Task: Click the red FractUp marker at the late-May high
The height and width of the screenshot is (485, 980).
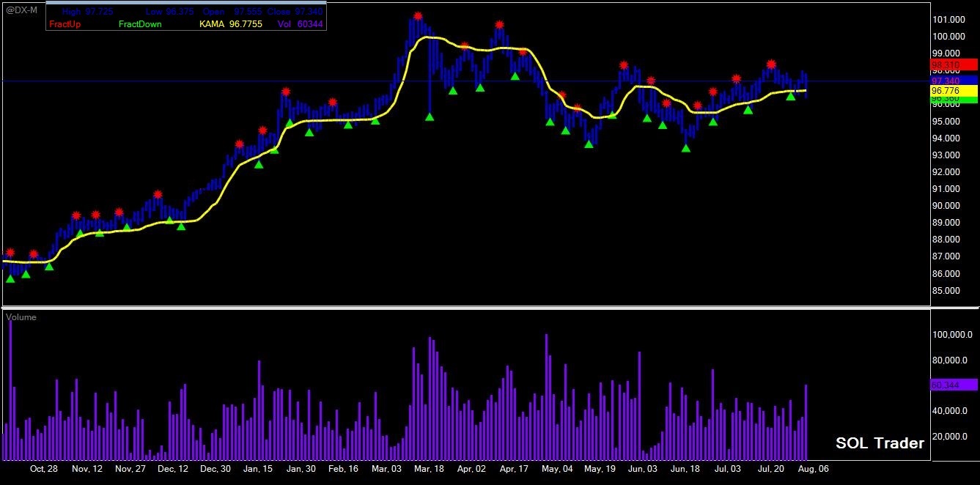Action: [623, 65]
